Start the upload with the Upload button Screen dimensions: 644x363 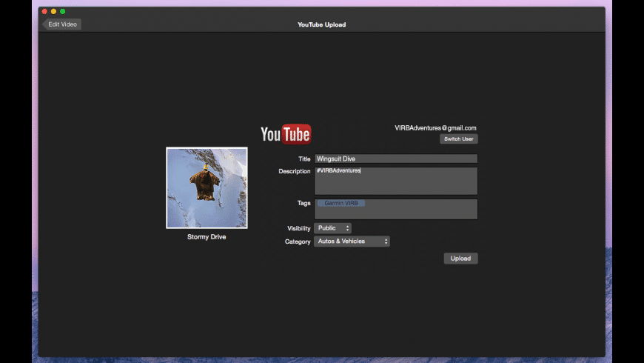point(460,258)
